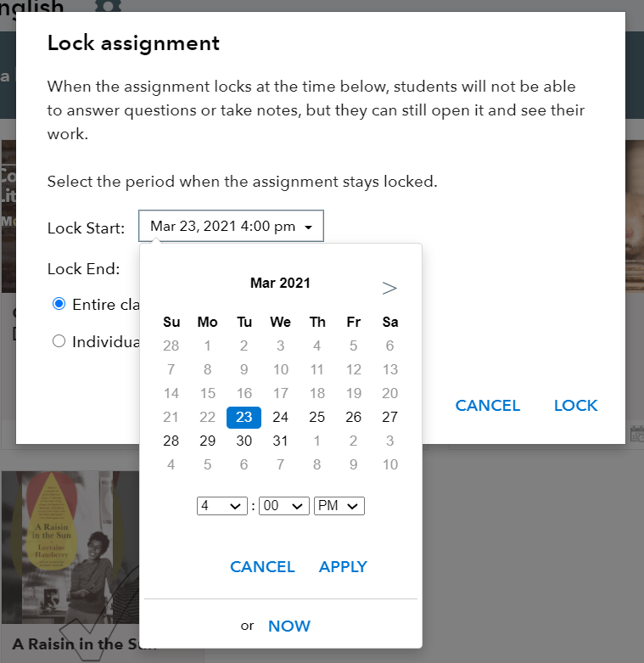Click the Lock End label

click(84, 269)
